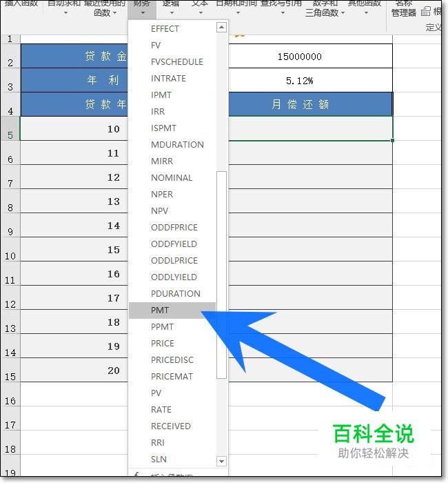Choose the RECEIVED function
Image resolution: width=448 pixels, height=483 pixels.
pos(172,426)
